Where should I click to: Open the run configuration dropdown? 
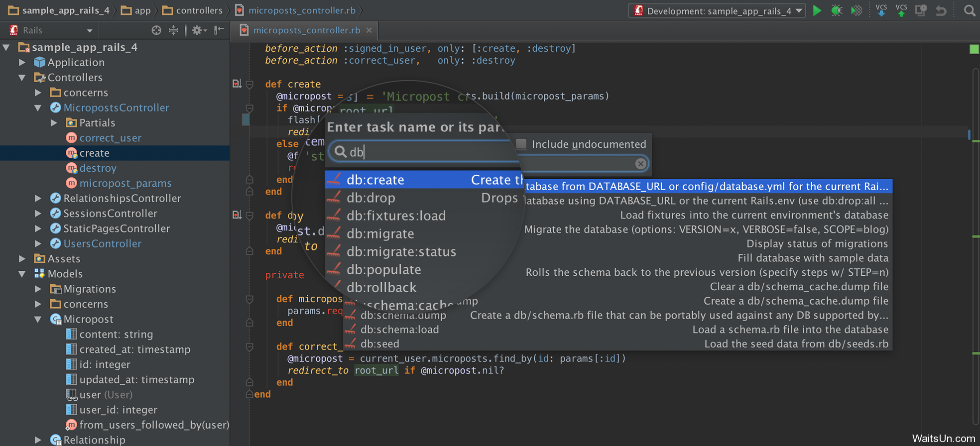799,10
